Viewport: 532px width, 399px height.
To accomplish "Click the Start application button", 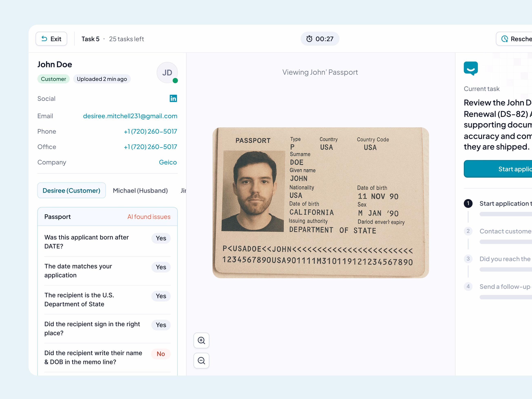I will coord(498,169).
